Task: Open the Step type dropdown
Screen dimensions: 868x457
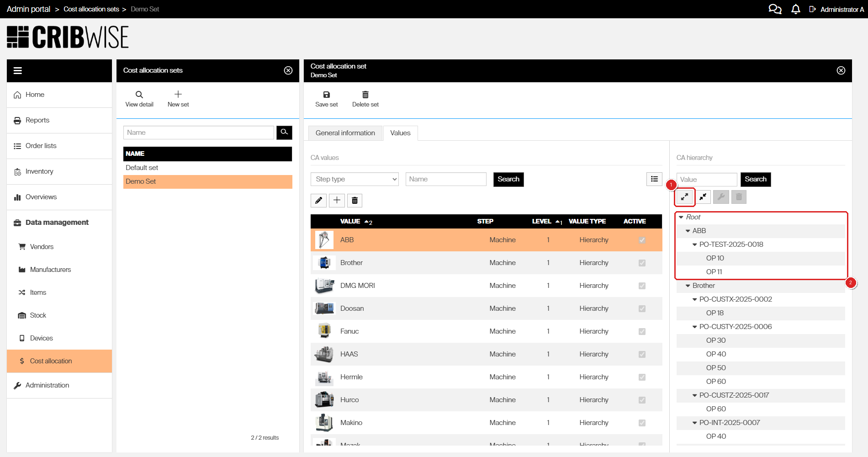Action: click(x=355, y=179)
